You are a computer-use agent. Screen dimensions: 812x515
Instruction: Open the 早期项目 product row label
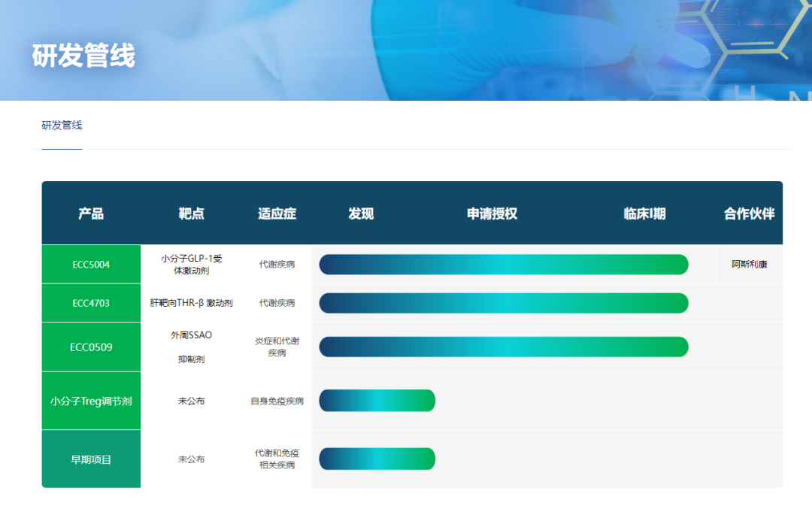91,459
